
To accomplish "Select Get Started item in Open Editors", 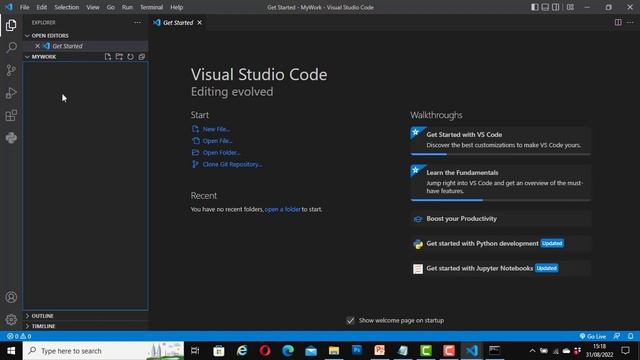I will click(86, 46).
